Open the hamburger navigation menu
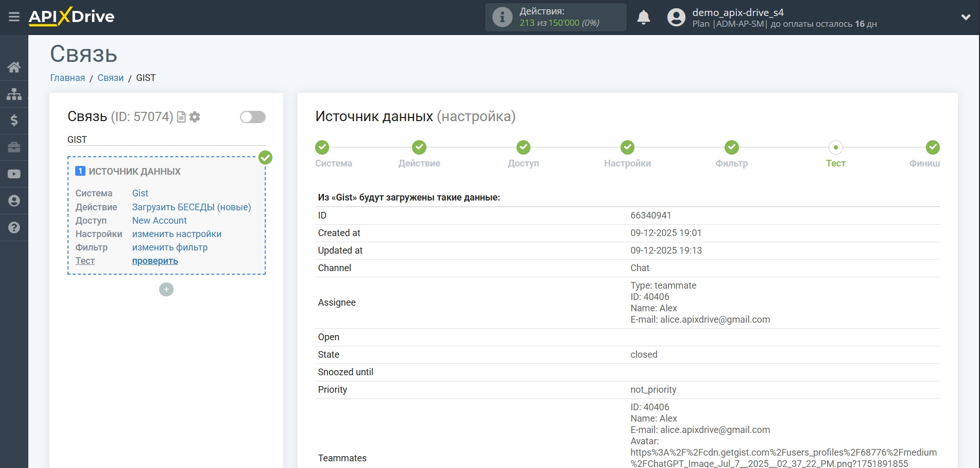The height and width of the screenshot is (468, 980). 14,16
